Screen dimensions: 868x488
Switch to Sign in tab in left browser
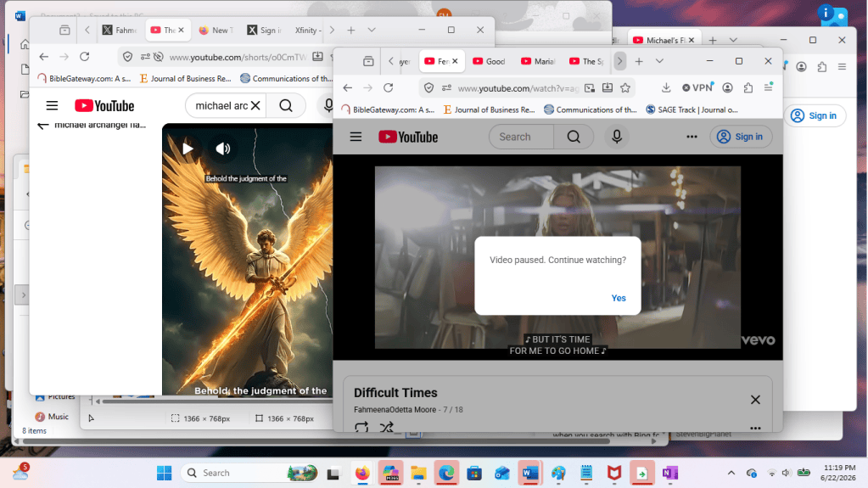[265, 31]
